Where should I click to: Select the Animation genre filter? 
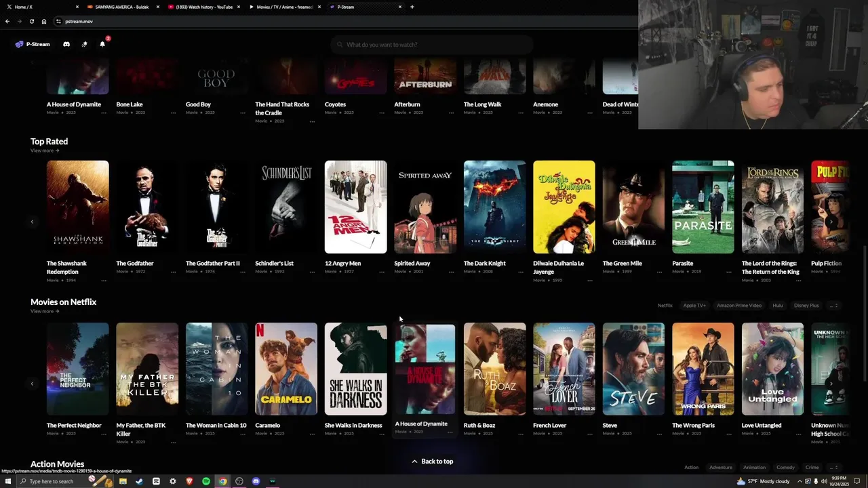point(754,468)
